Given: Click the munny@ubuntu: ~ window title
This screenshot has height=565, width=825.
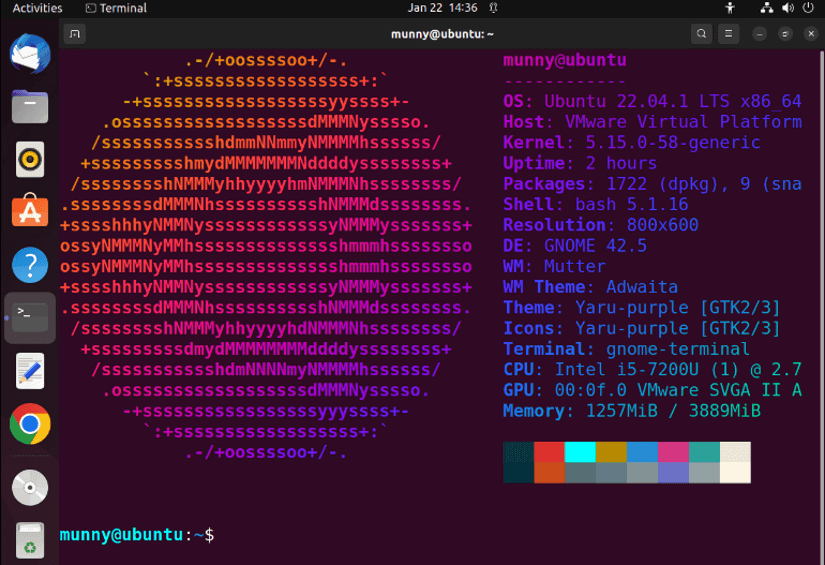Looking at the screenshot, I should point(442,34).
